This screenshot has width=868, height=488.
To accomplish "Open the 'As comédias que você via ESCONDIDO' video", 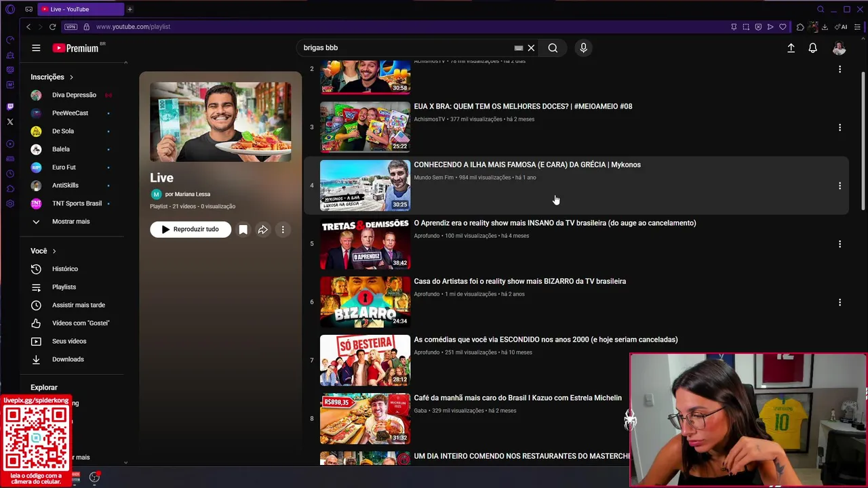I will (x=545, y=340).
